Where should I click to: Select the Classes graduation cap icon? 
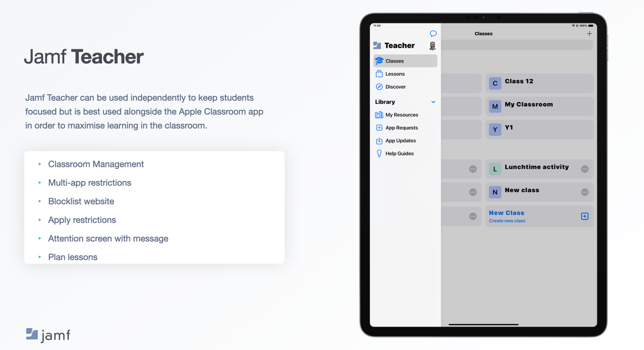pyautogui.click(x=379, y=61)
